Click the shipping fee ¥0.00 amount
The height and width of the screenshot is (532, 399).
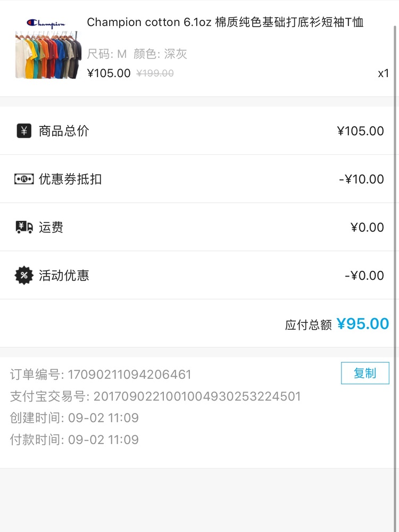pos(367,227)
